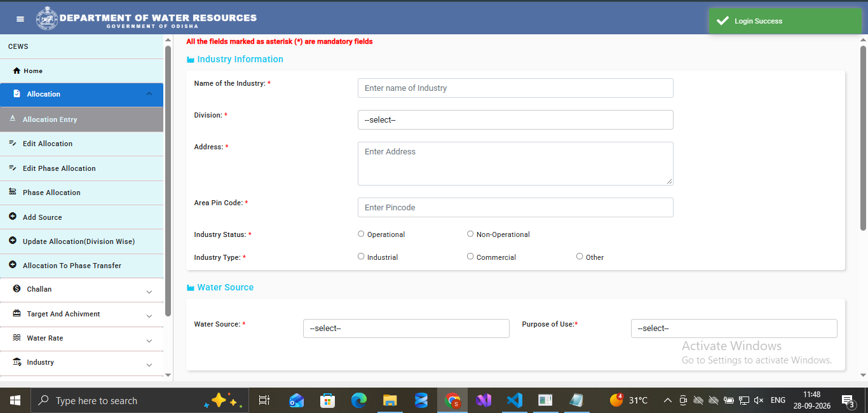Screen dimensions: 868x413
Task: Click the Home icon in the sidebar
Action: (17, 71)
